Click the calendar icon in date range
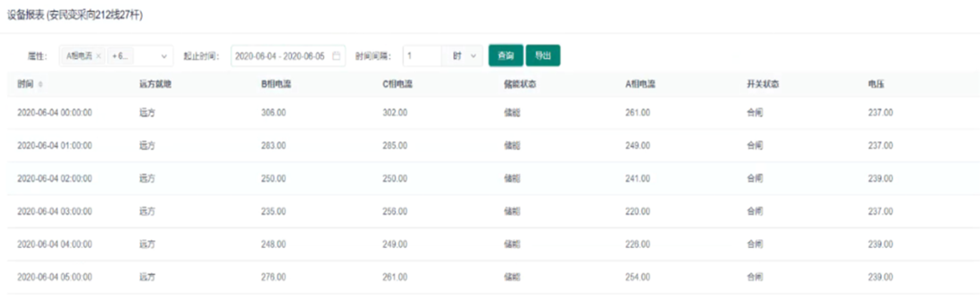 click(336, 56)
